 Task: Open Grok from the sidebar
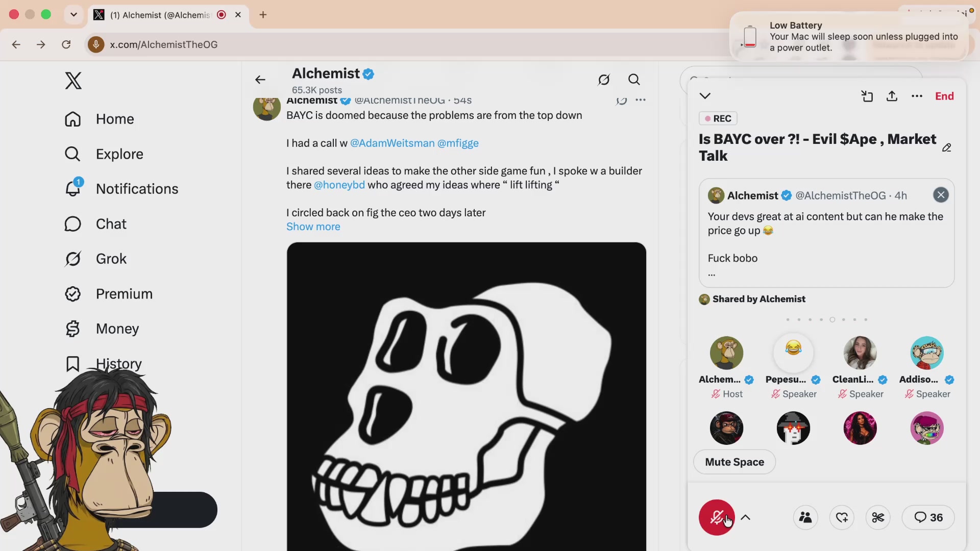point(95,259)
